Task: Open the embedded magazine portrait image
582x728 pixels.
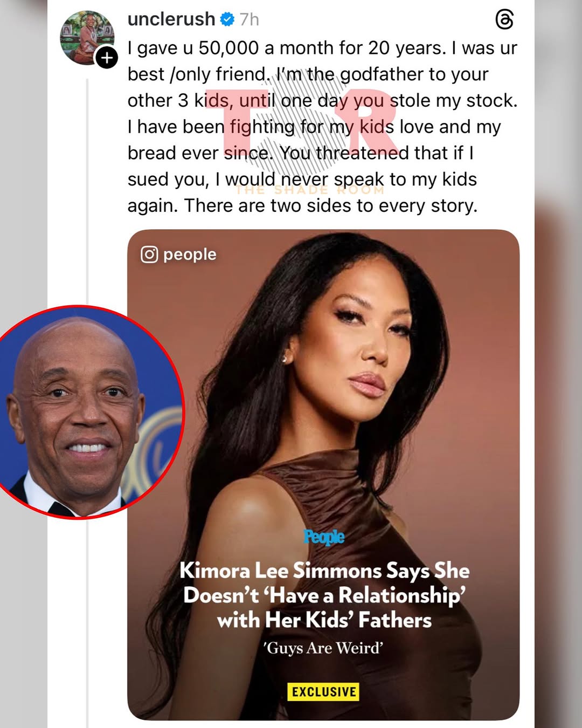Action: click(323, 475)
